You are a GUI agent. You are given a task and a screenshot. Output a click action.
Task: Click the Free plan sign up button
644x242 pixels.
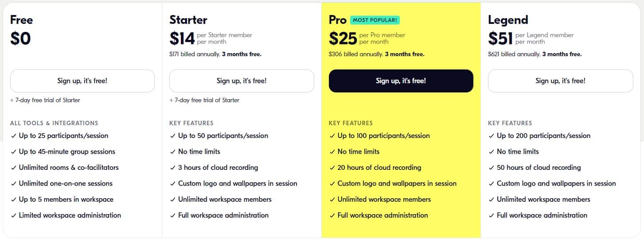click(82, 81)
